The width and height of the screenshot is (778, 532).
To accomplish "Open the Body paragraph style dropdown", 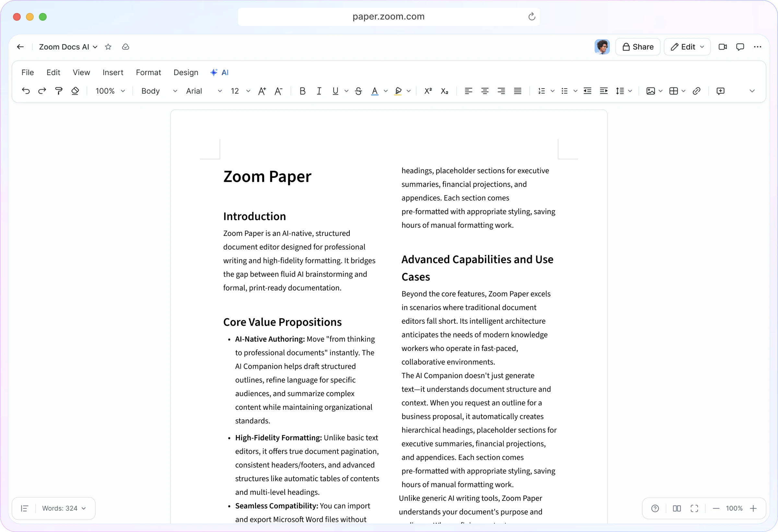I will click(x=159, y=91).
